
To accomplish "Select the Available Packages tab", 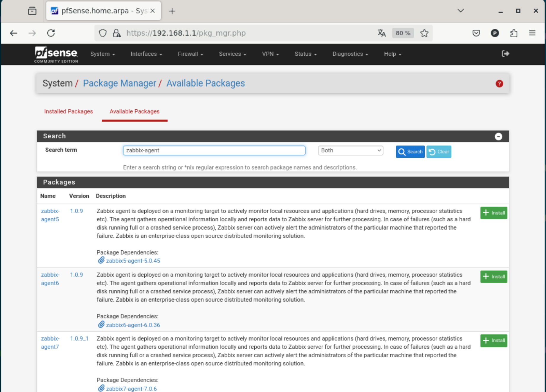I will 135,111.
